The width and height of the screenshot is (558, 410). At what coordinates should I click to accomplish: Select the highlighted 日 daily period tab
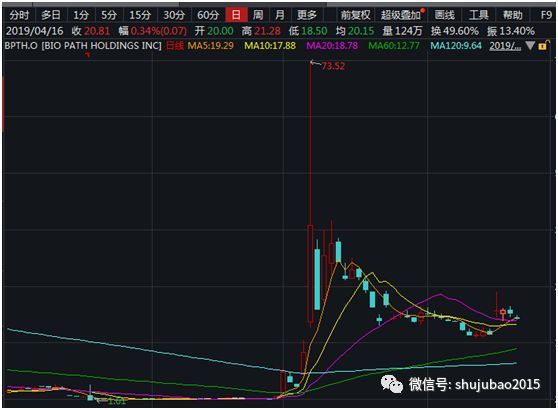click(236, 15)
